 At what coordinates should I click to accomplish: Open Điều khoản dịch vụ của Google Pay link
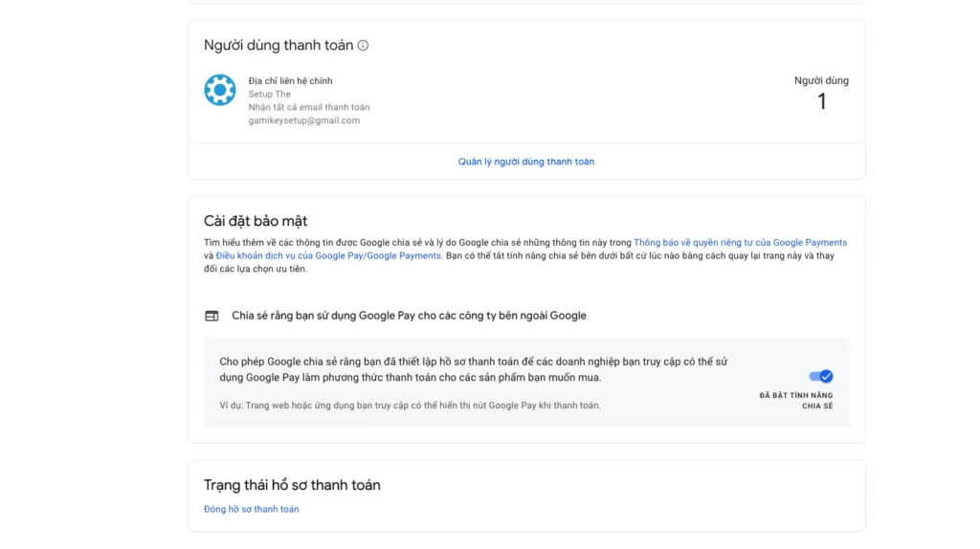(x=328, y=256)
